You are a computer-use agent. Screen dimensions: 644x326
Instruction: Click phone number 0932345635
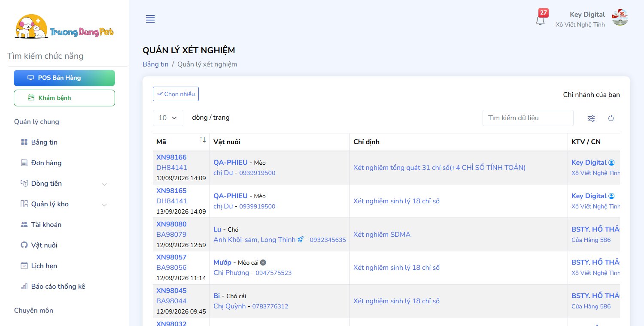tap(328, 240)
